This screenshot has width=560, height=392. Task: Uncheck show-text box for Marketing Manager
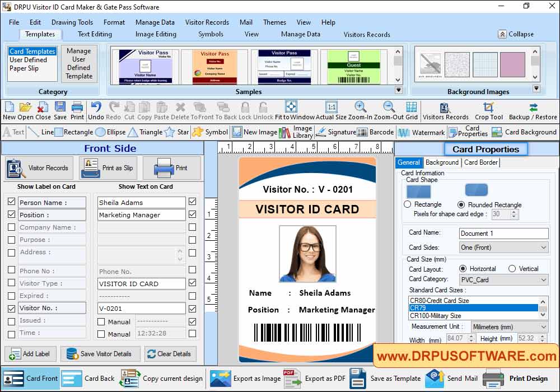[x=192, y=214]
